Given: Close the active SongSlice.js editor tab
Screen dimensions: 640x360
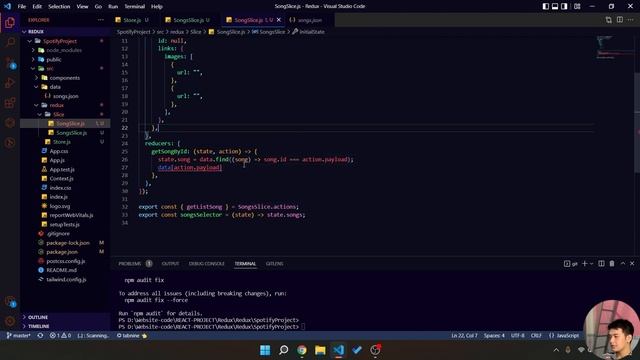Looking at the screenshot, I should tap(279, 20).
